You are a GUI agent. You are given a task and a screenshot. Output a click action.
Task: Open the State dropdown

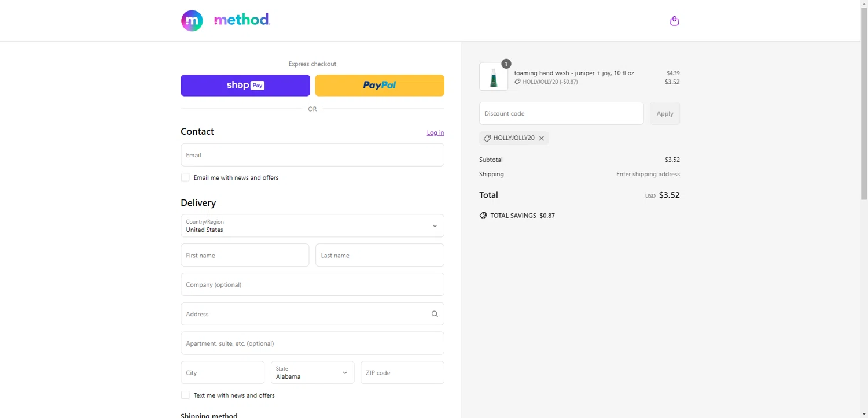[x=312, y=373]
